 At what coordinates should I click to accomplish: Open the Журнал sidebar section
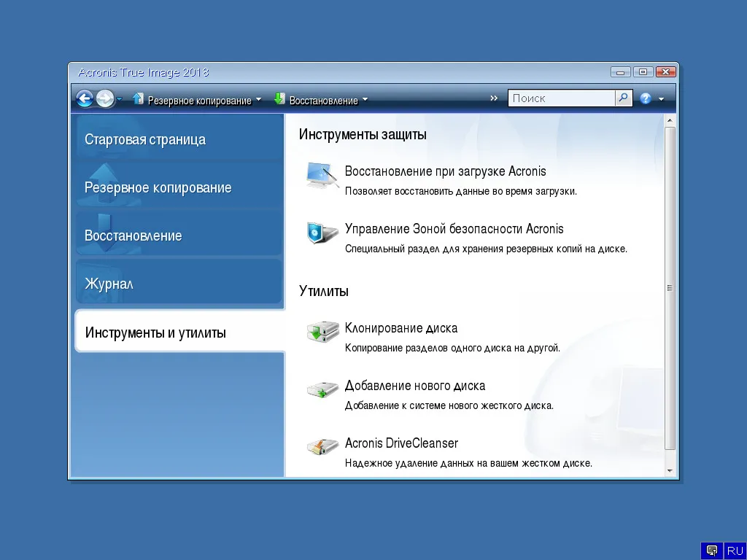[179, 282]
